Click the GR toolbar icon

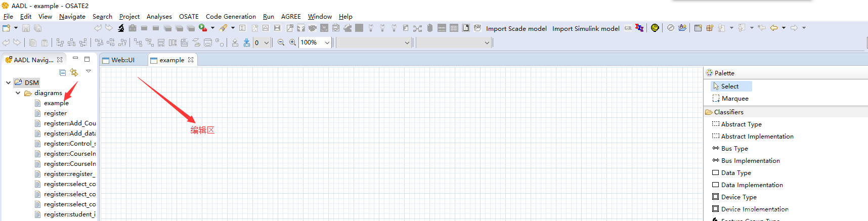(628, 28)
